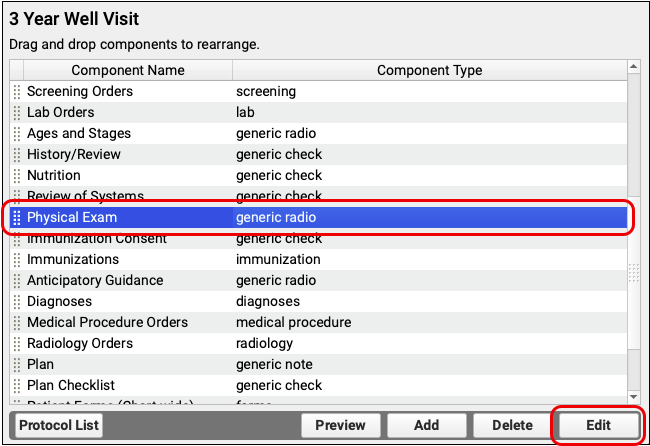Click the grip icon next to Nutrition
Viewport: 650px width, 446px height.
pos(17,176)
